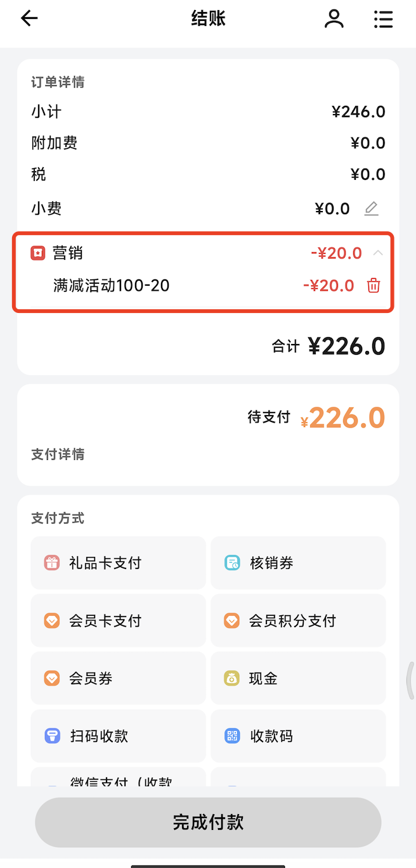Delete the 满减活动100-20 discount
Viewport: 416px width, 868px height.
point(374,286)
